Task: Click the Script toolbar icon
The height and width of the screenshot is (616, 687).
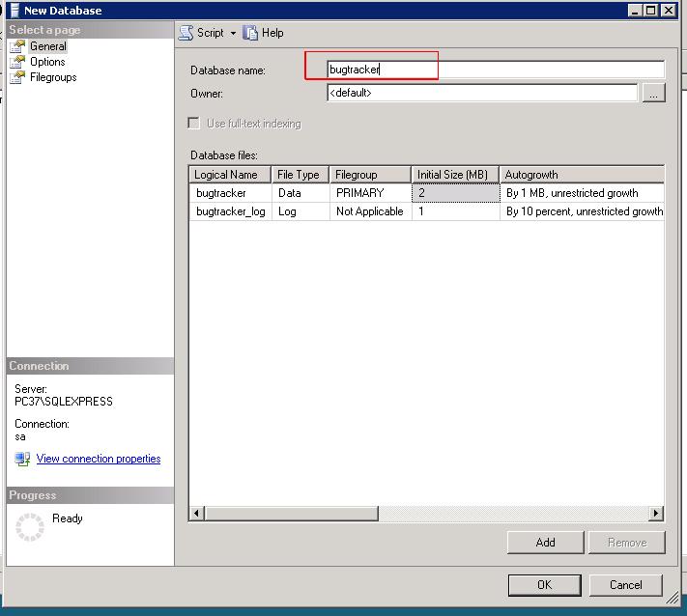Action: (186, 33)
